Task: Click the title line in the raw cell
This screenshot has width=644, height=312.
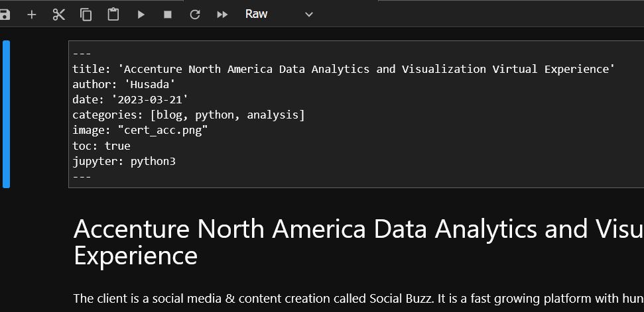Action: pyautogui.click(x=344, y=69)
